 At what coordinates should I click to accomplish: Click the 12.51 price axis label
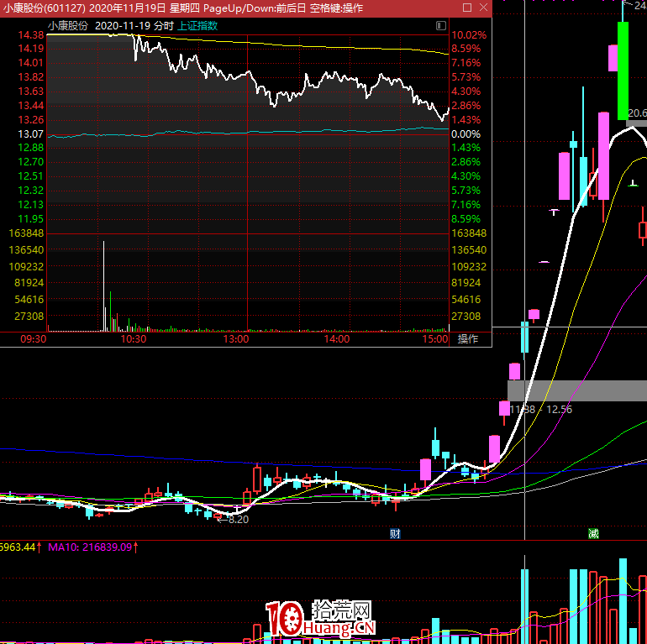click(30, 176)
